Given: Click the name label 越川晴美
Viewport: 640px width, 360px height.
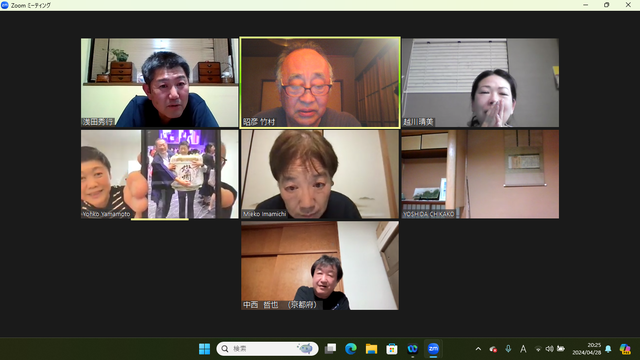Looking at the screenshot, I should (x=418, y=122).
